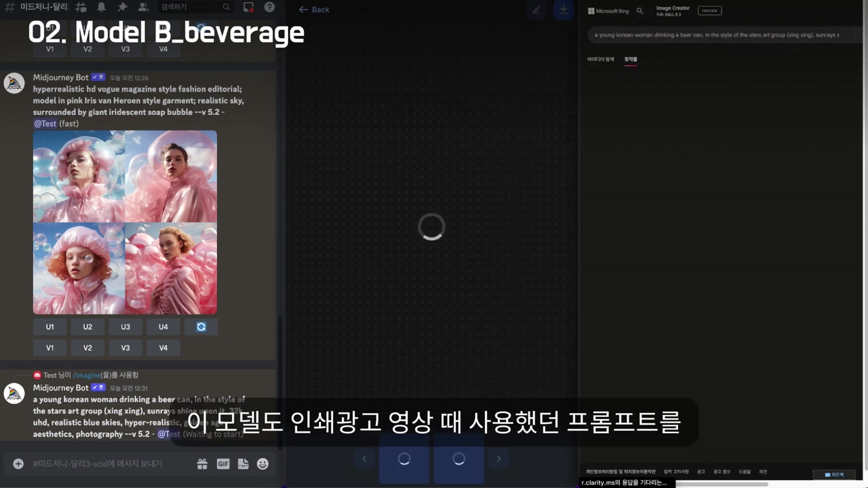Go to next thumbnail with right arrow
This screenshot has width=868, height=488.
pos(499,459)
